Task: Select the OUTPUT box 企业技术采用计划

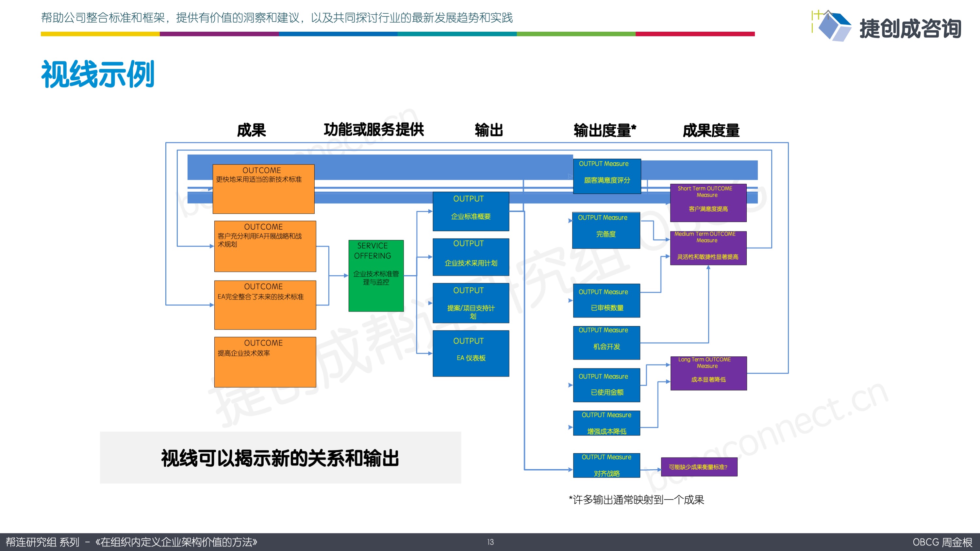Action: 471,257
